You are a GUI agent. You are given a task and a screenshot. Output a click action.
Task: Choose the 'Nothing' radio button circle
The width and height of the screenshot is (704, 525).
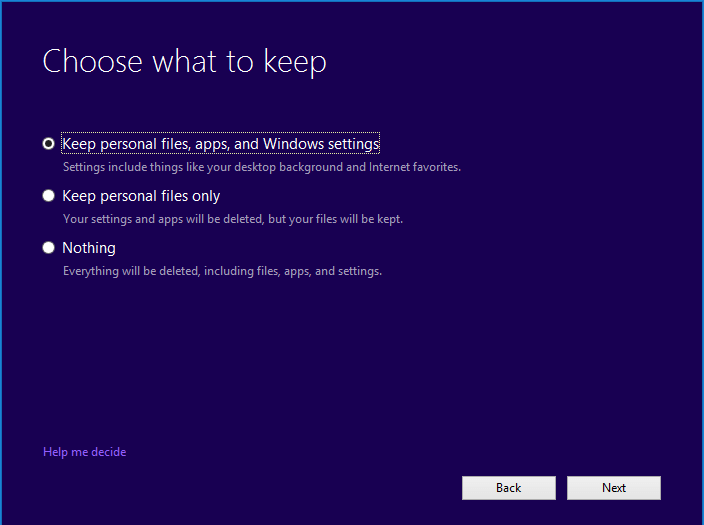point(48,248)
